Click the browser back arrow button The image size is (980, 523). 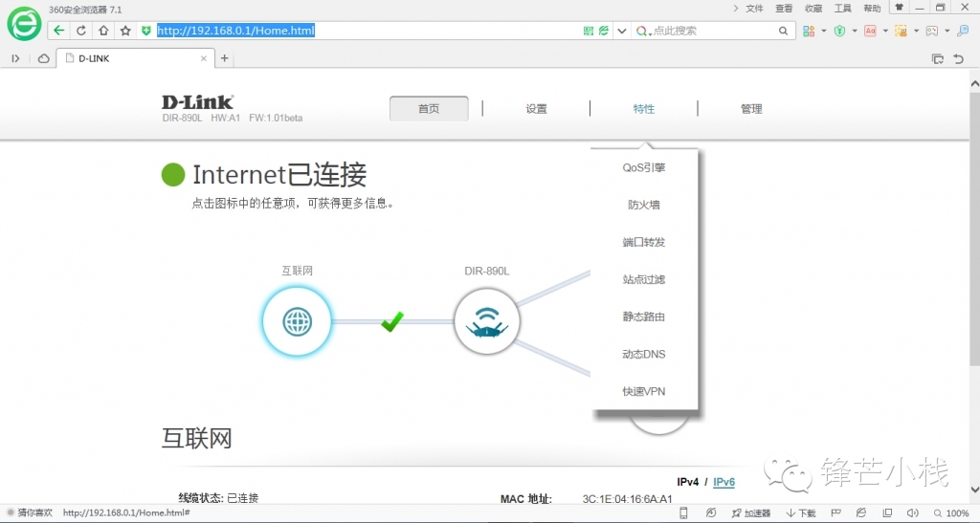click(x=58, y=31)
